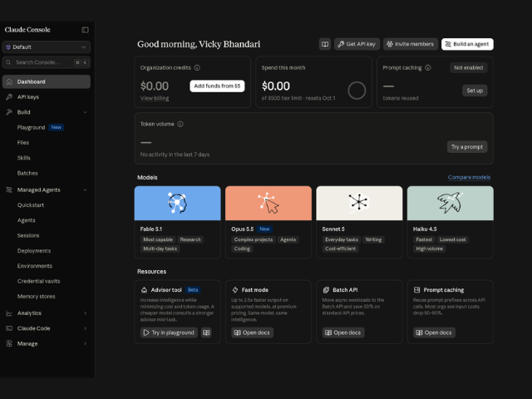The height and width of the screenshot is (399, 532).
Task: Open Quickstart under Managed Agents
Action: 31,205
